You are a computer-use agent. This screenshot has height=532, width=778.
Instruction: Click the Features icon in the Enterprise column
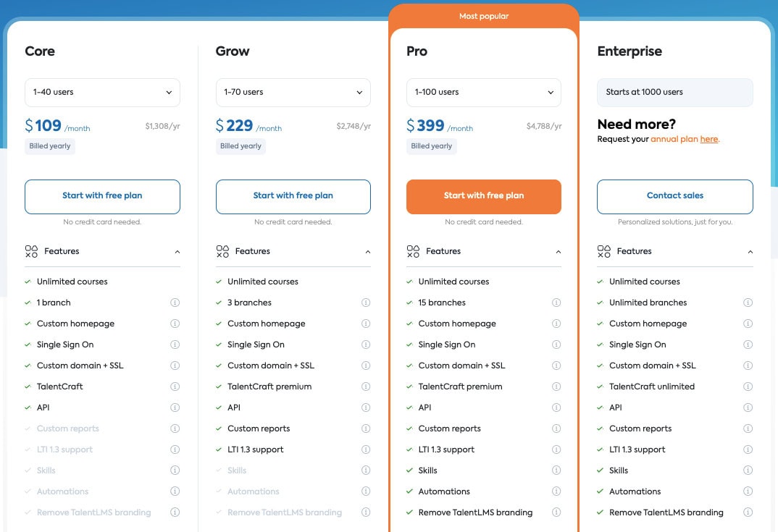[x=603, y=251]
